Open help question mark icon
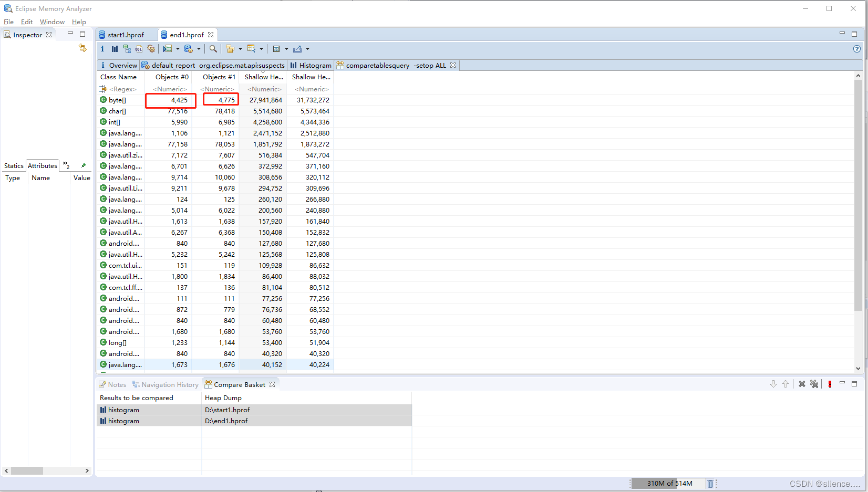Screen dimensions: 868x492 tap(857, 49)
